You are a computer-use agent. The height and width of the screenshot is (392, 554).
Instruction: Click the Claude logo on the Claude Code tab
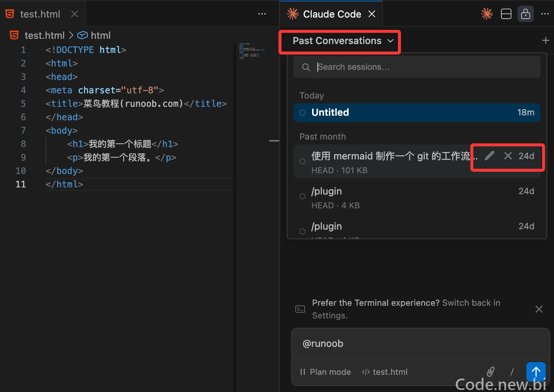[293, 14]
